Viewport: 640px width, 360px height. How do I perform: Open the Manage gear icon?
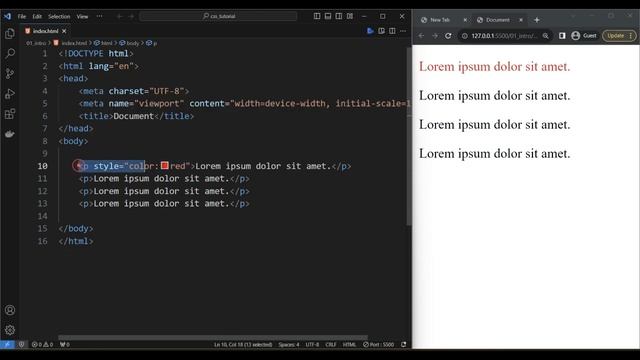click(x=10, y=330)
